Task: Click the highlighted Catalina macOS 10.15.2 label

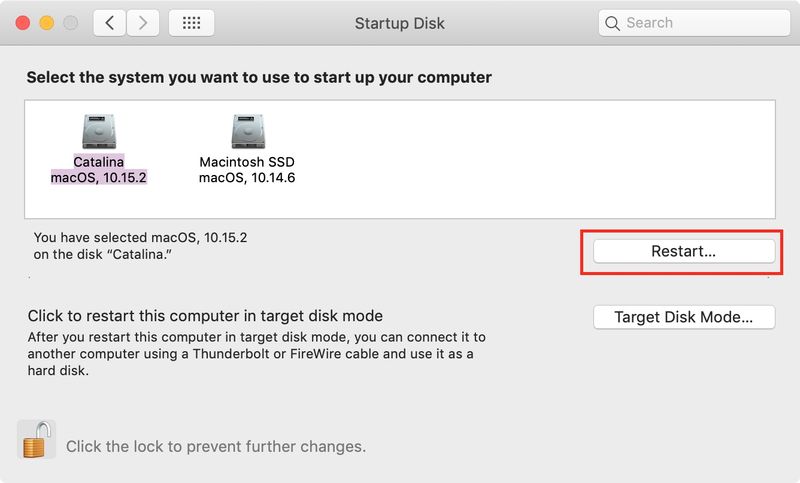Action: coord(98,169)
